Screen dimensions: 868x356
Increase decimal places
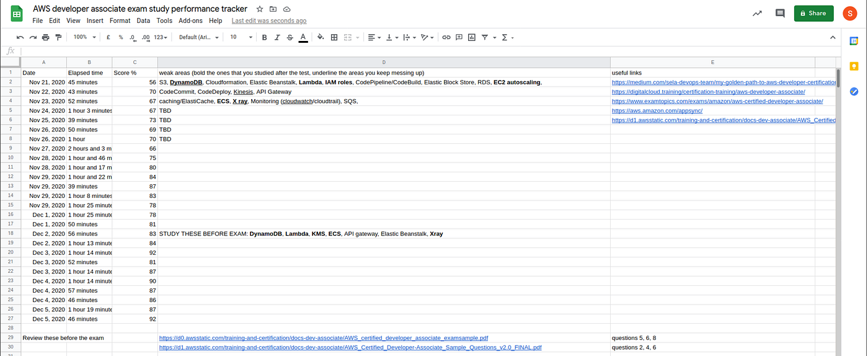[146, 37]
